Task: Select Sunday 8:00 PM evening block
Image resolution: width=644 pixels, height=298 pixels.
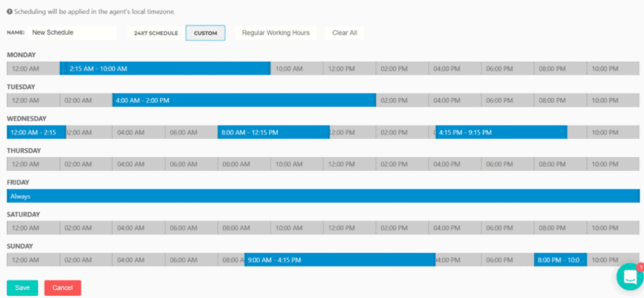Action: click(x=560, y=260)
